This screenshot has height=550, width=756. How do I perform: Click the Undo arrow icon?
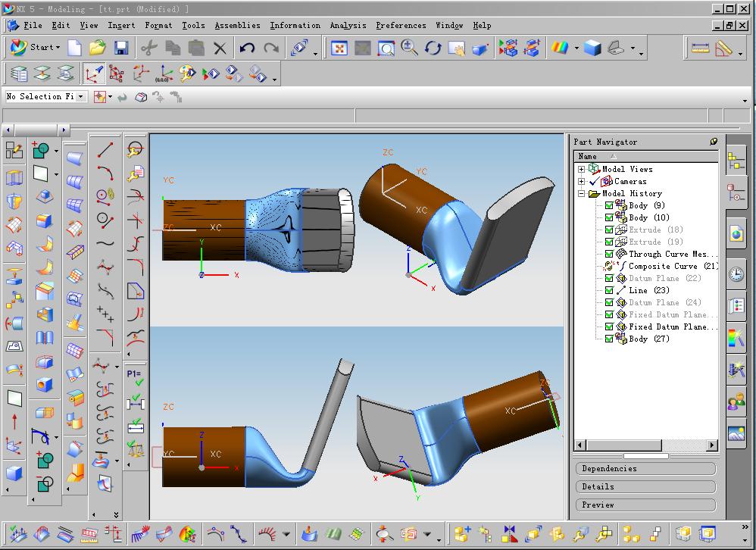pyautogui.click(x=247, y=48)
